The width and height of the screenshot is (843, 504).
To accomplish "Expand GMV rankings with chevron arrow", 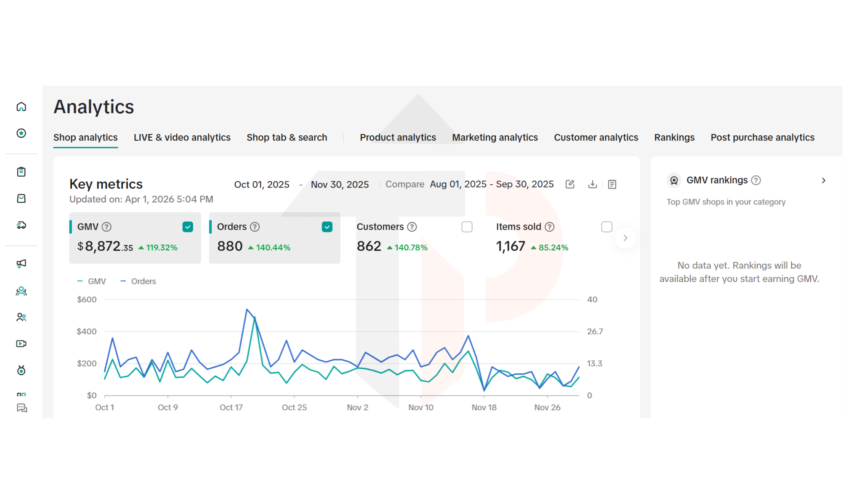I will [824, 180].
